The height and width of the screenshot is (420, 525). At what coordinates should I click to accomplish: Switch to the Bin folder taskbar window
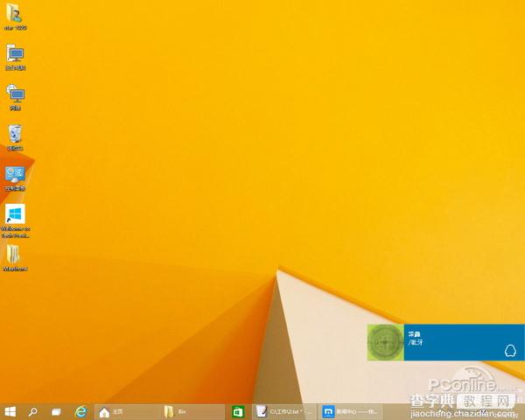[x=192, y=411]
